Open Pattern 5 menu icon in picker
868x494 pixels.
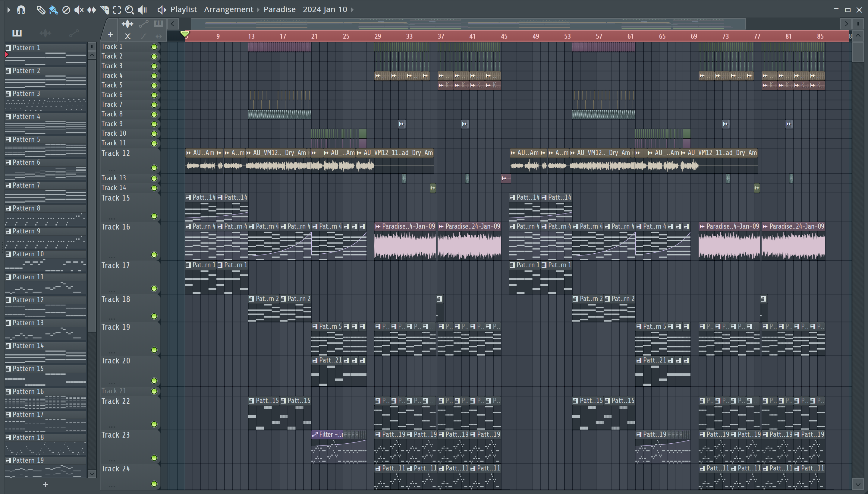coord(8,140)
